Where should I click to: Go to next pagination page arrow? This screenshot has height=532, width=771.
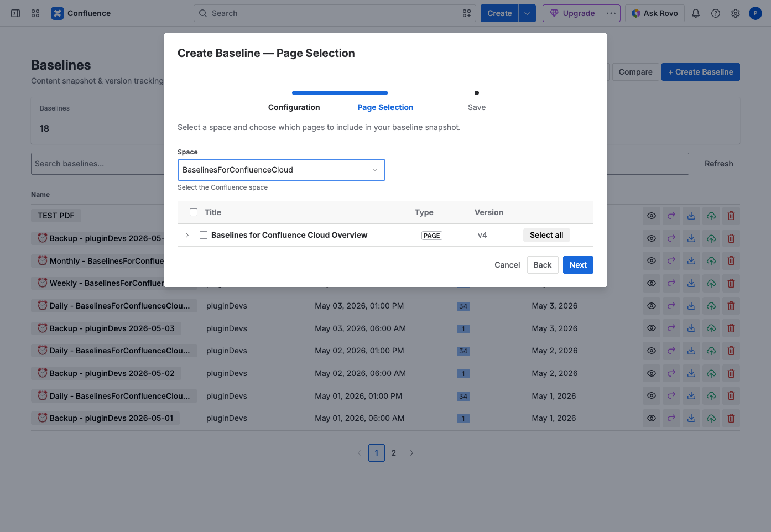(411, 453)
